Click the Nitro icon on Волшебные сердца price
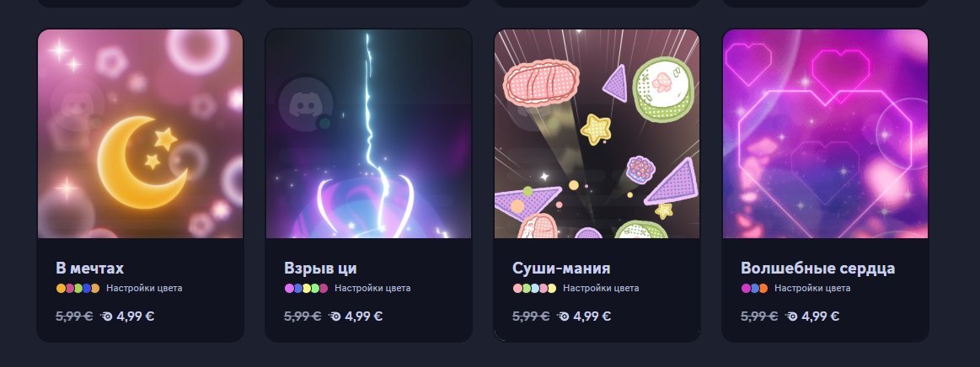 (x=791, y=316)
